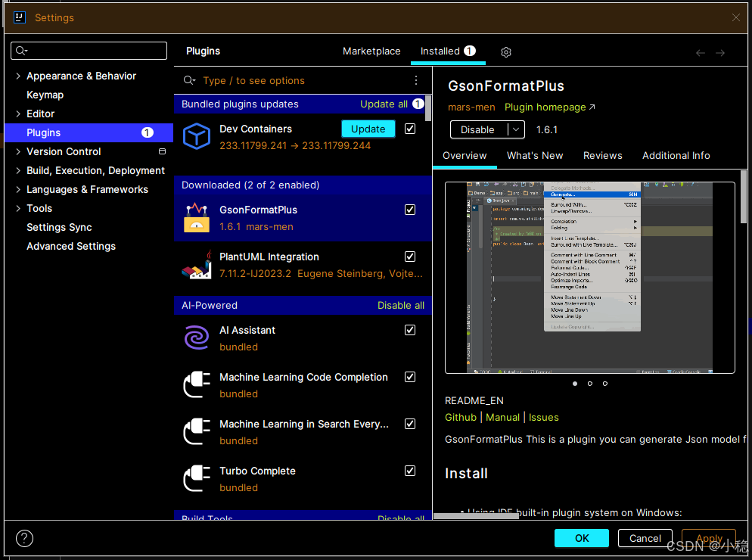Focus the settings search field

89,51
